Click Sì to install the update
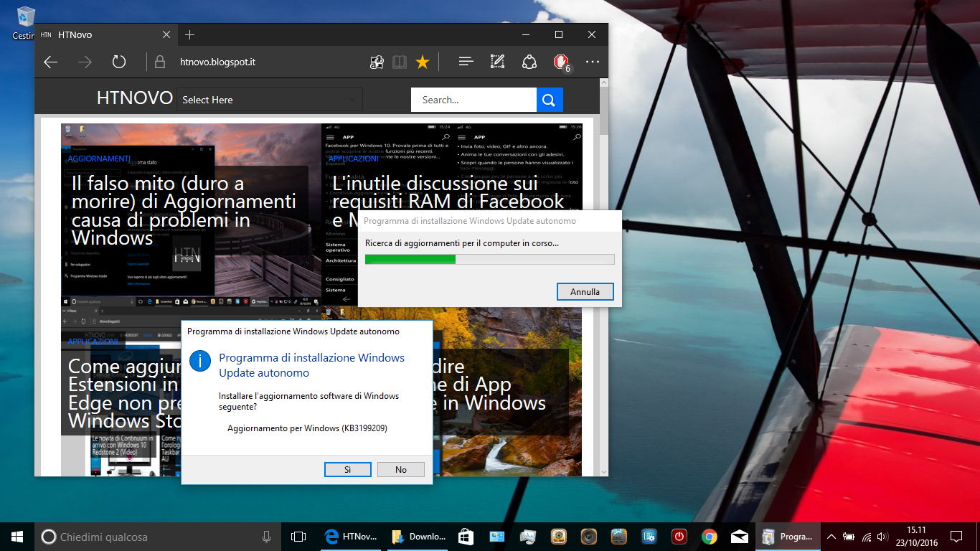This screenshot has width=980, height=551. pos(347,469)
